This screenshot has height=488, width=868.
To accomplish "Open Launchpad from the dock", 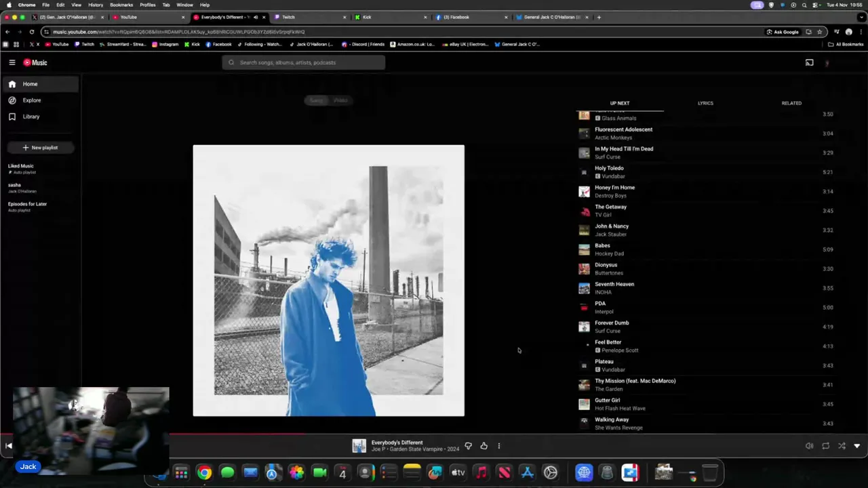I will (181, 473).
